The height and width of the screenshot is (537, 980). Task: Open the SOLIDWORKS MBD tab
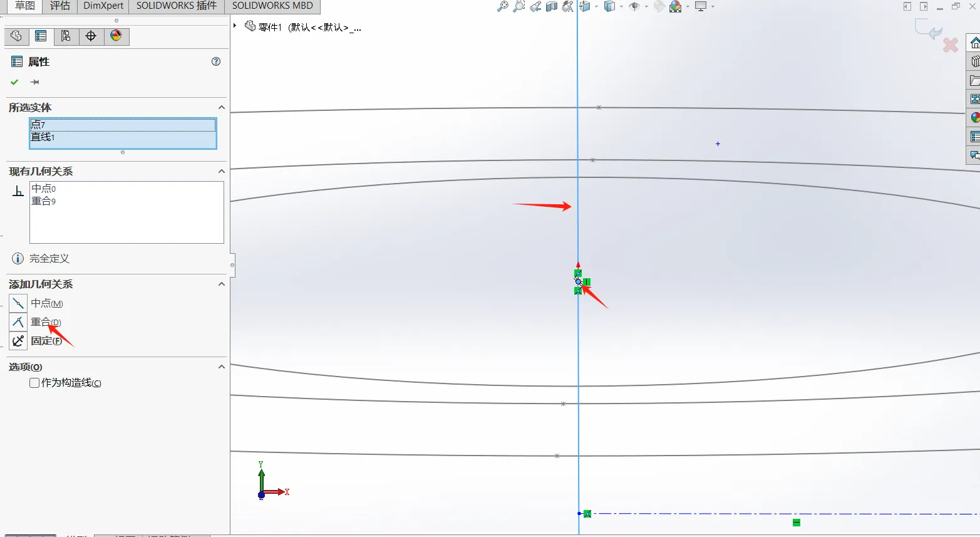pyautogui.click(x=272, y=6)
